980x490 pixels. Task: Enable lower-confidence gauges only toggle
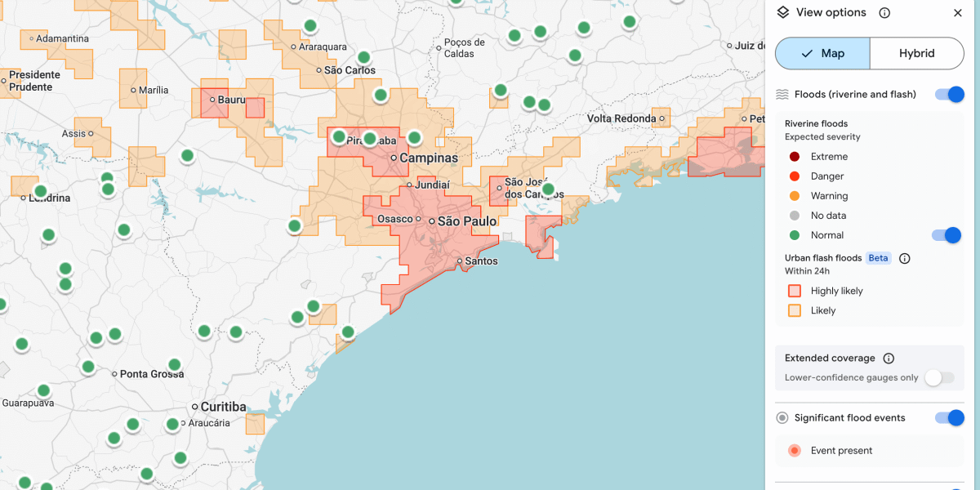click(x=938, y=377)
